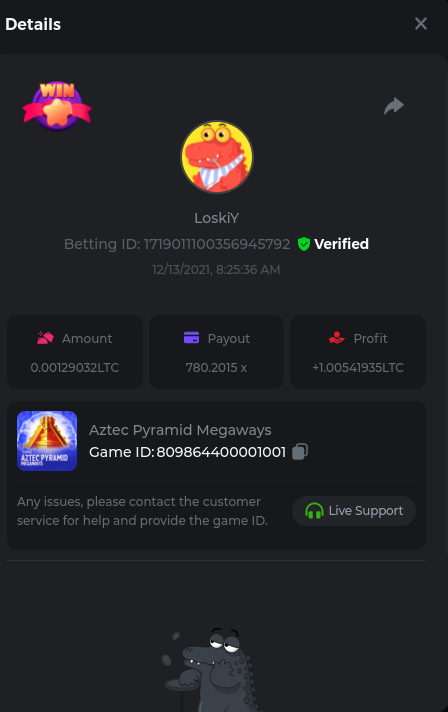Click the sleepy grey crocodile illustration
448x712 pixels.
coord(211,669)
